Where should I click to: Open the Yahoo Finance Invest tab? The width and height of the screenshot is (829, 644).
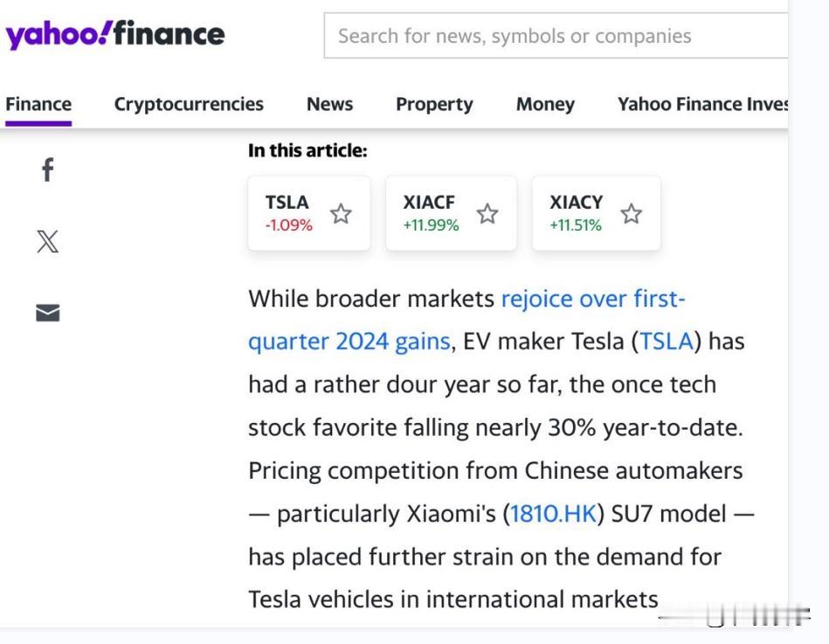pos(702,105)
